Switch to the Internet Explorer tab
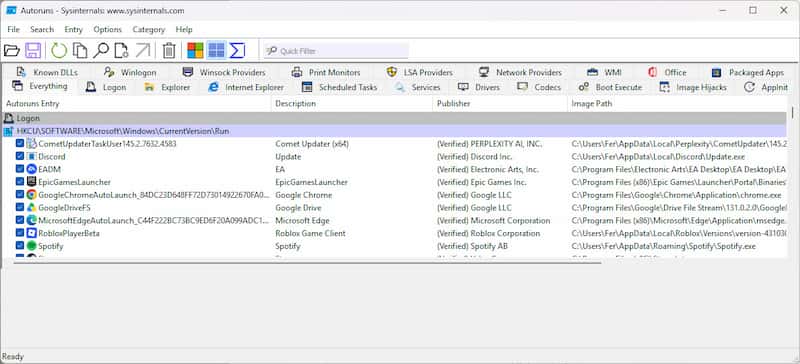 [x=246, y=87]
